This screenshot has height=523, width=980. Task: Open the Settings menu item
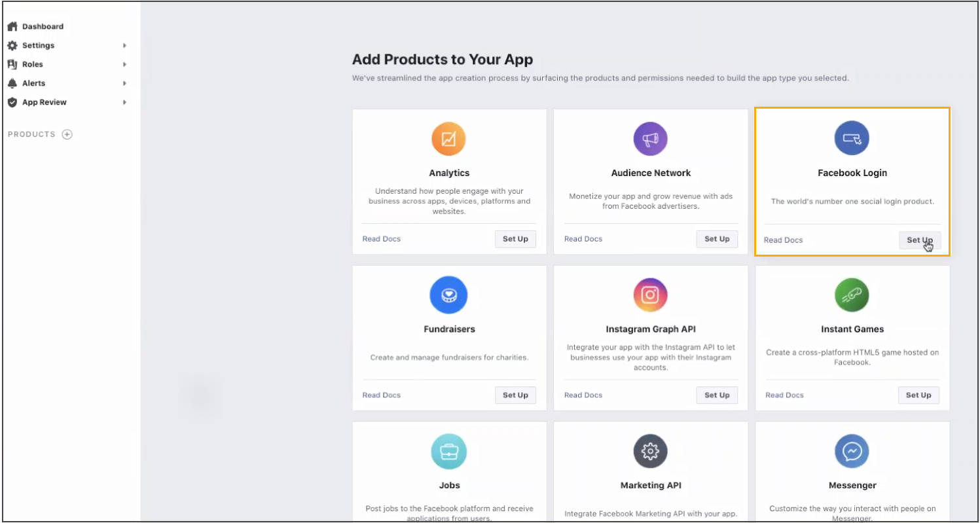[x=38, y=45]
